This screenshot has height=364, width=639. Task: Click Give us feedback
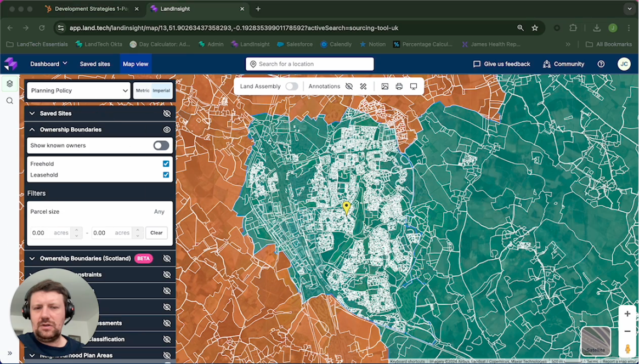point(502,64)
